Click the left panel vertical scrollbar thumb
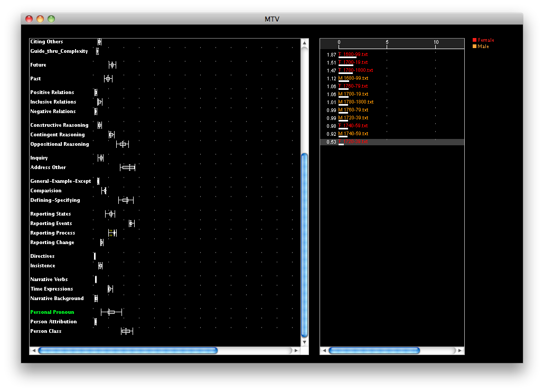 click(304, 245)
